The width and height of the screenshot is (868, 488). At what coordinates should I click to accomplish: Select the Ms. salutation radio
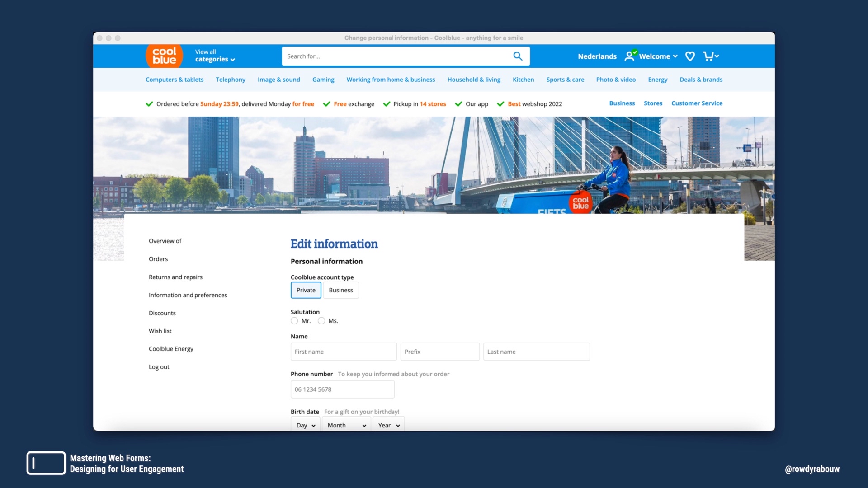[321, 321]
